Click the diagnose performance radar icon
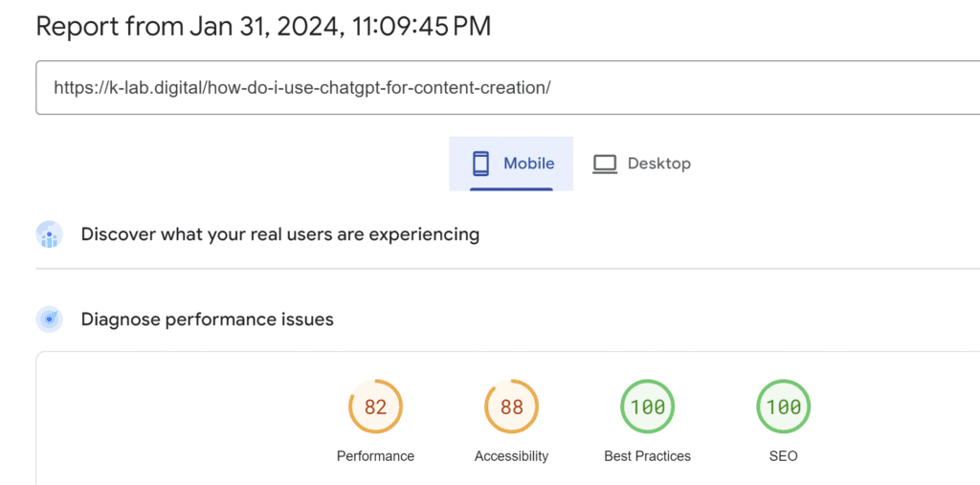This screenshot has height=485, width=980. 50,320
